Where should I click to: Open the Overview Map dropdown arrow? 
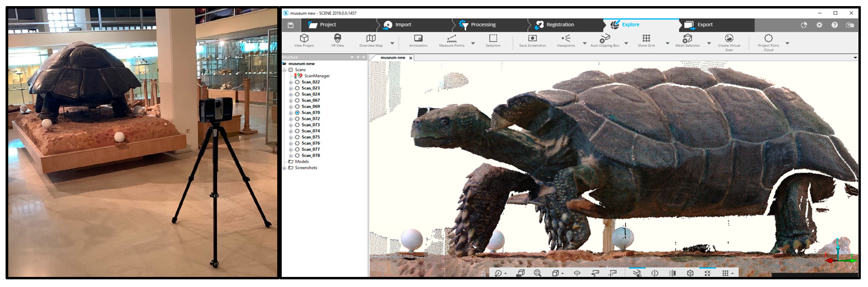click(x=392, y=43)
